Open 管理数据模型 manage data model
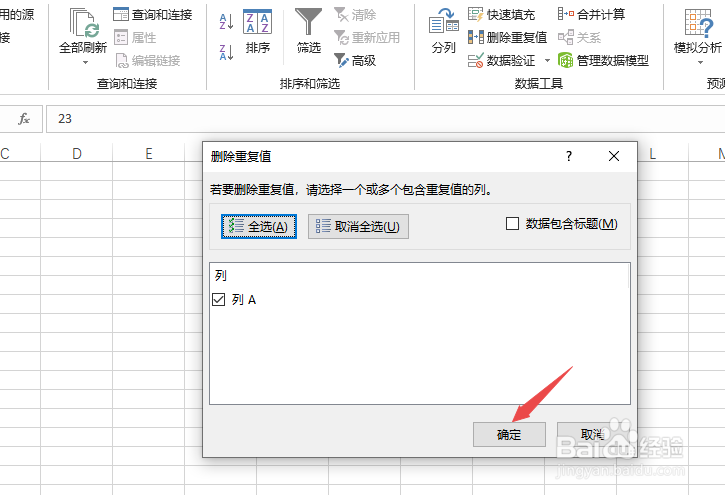The image size is (725, 495). [603, 61]
